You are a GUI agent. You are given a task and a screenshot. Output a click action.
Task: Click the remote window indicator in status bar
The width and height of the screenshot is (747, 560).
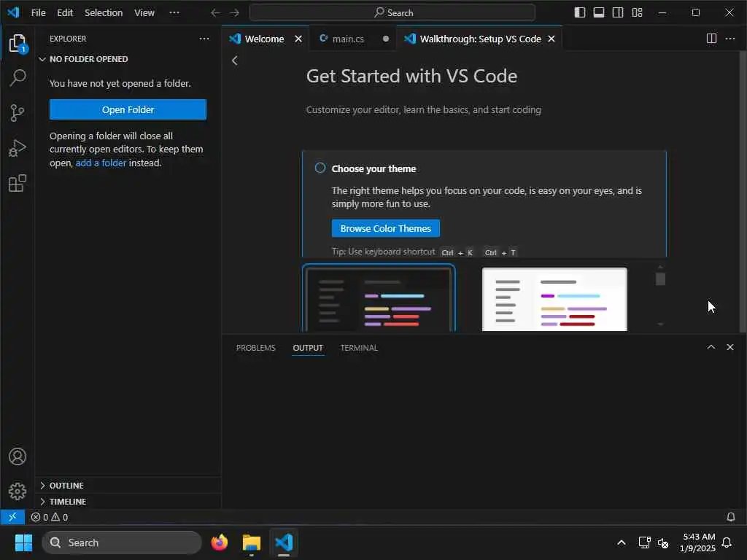pyautogui.click(x=12, y=517)
